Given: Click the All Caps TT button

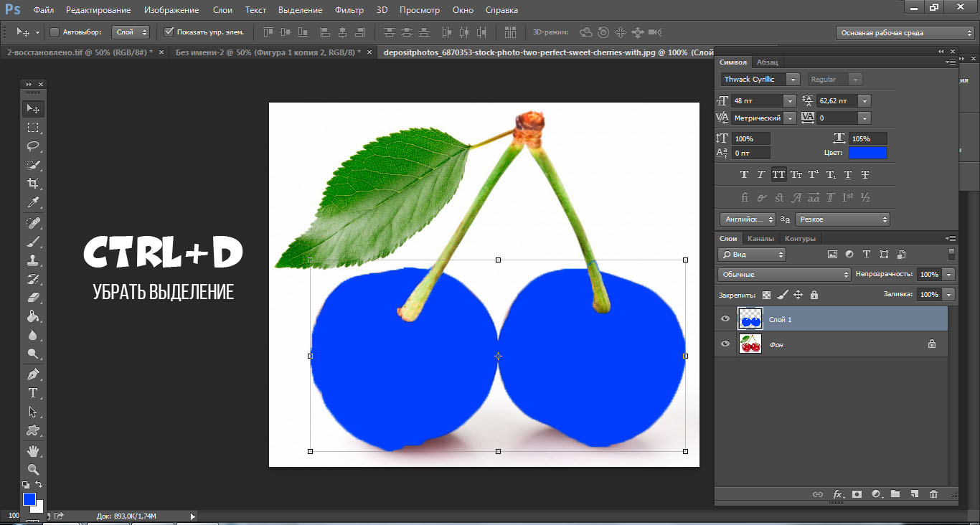Looking at the screenshot, I should tap(778, 174).
